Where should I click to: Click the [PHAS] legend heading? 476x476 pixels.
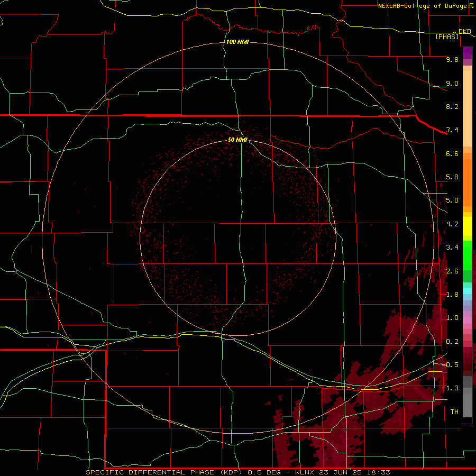click(x=447, y=36)
